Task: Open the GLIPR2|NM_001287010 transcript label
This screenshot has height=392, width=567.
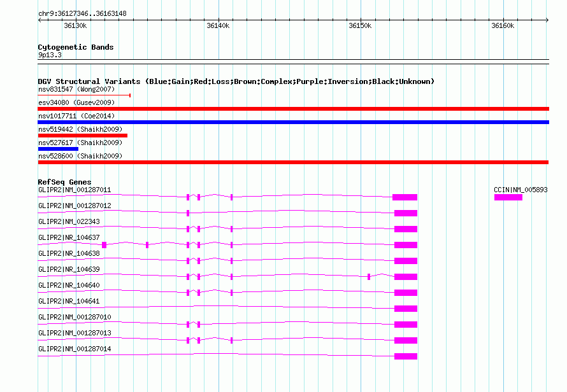Action: [75, 317]
